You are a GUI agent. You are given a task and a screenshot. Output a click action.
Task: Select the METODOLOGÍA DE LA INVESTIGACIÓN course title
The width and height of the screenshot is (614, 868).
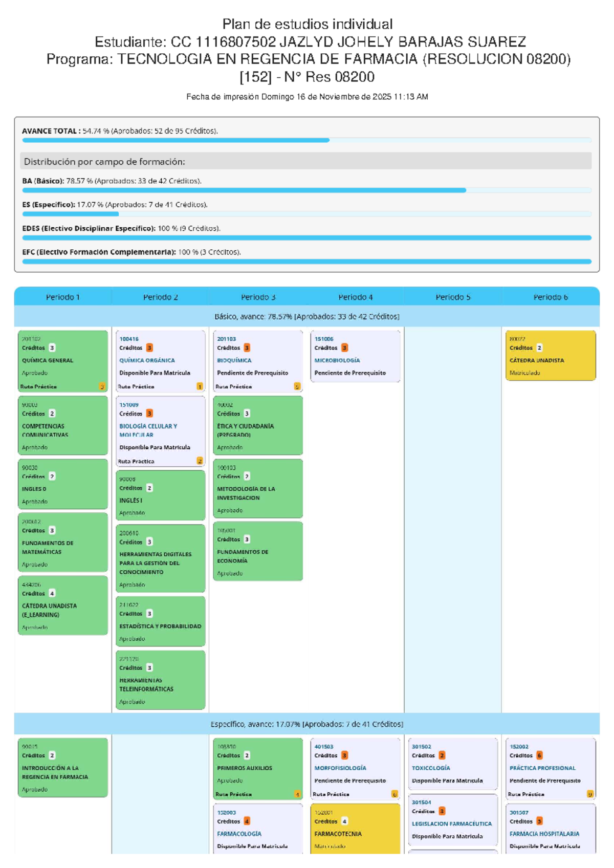246,493
